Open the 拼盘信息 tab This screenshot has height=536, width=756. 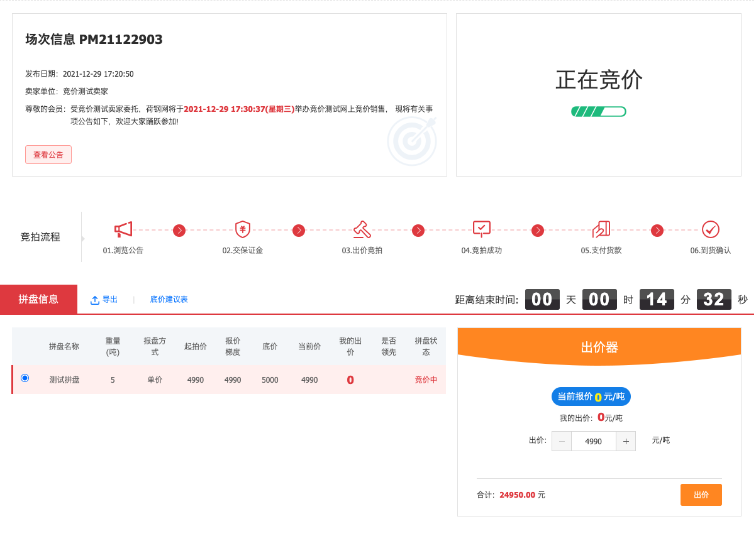tap(38, 299)
